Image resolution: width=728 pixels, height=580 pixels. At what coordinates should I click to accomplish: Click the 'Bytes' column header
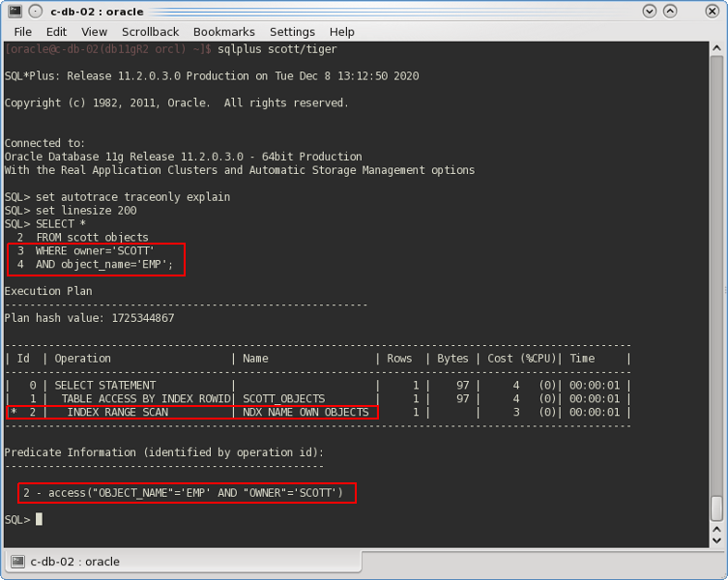point(452,359)
